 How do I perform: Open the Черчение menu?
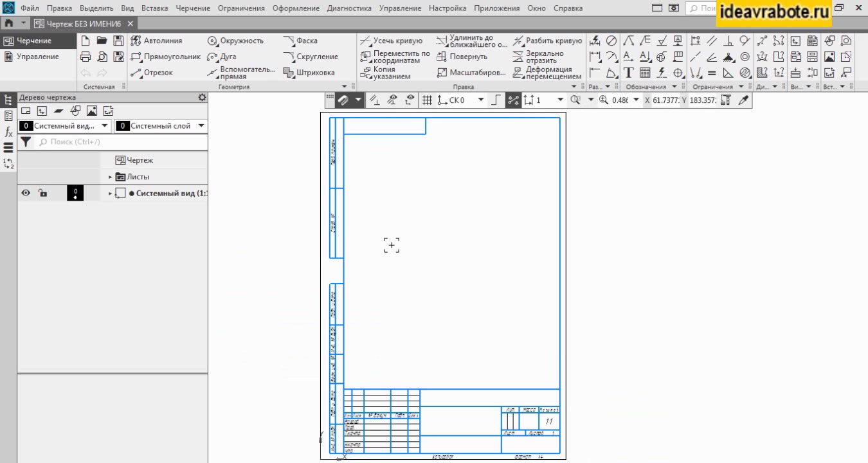[193, 8]
